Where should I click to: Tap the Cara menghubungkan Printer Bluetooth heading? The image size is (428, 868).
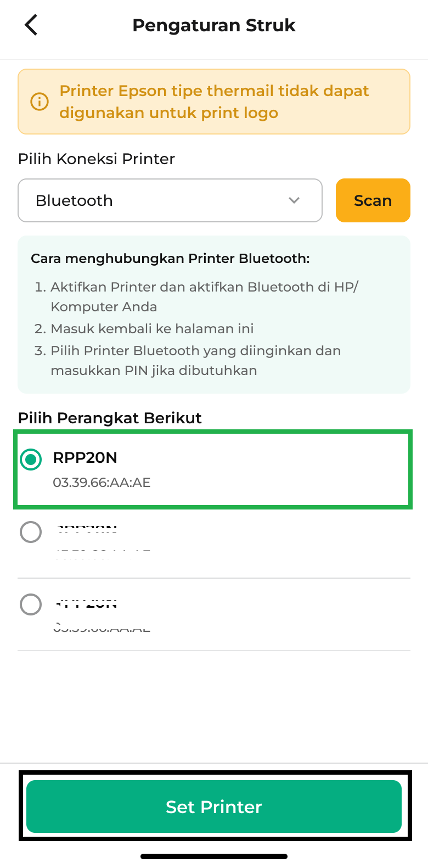[x=170, y=259]
